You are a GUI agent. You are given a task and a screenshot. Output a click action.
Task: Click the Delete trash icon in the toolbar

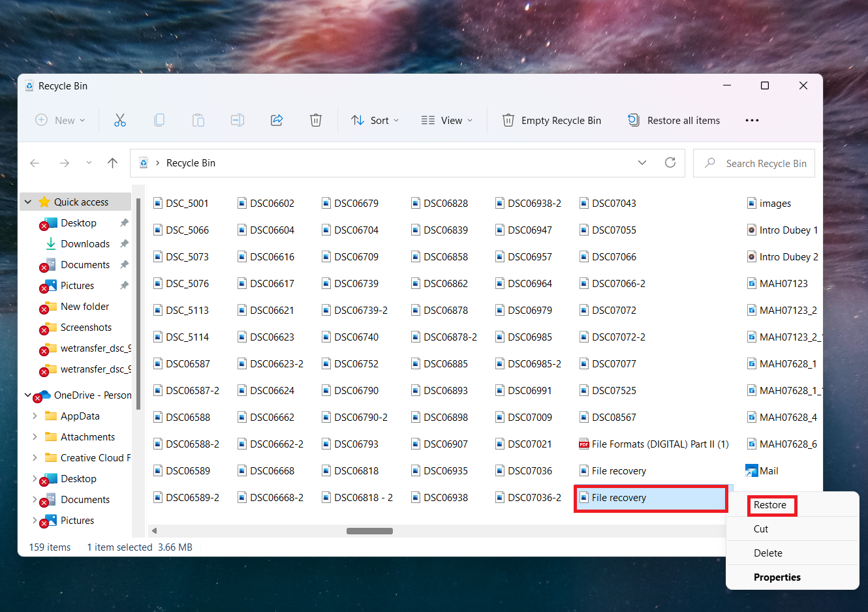(x=316, y=120)
